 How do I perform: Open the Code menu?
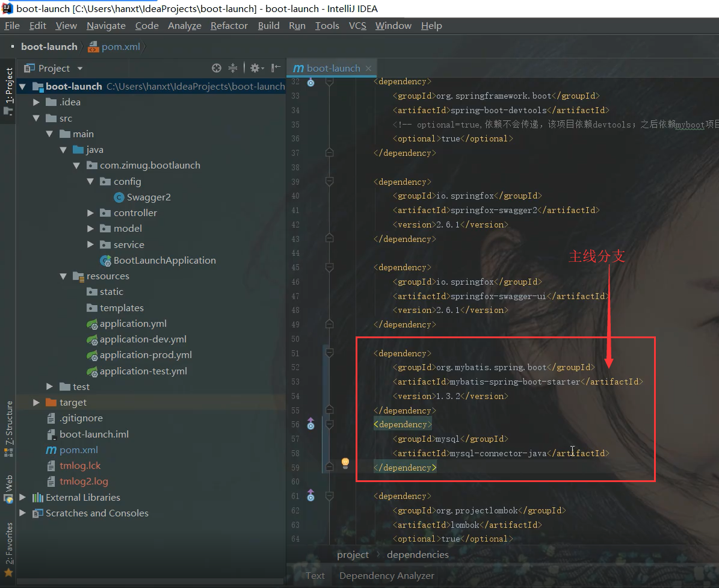[x=147, y=26]
